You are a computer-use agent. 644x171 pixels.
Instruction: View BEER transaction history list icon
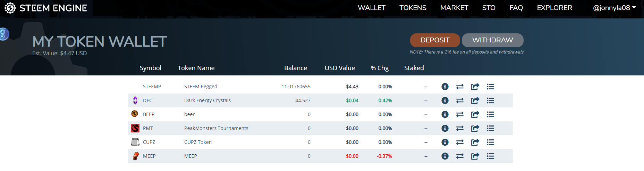[x=490, y=114]
